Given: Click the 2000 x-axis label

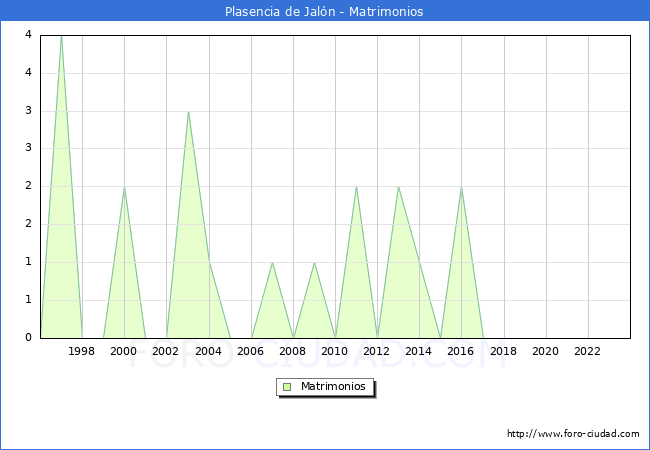Looking at the screenshot, I should click(x=124, y=351).
